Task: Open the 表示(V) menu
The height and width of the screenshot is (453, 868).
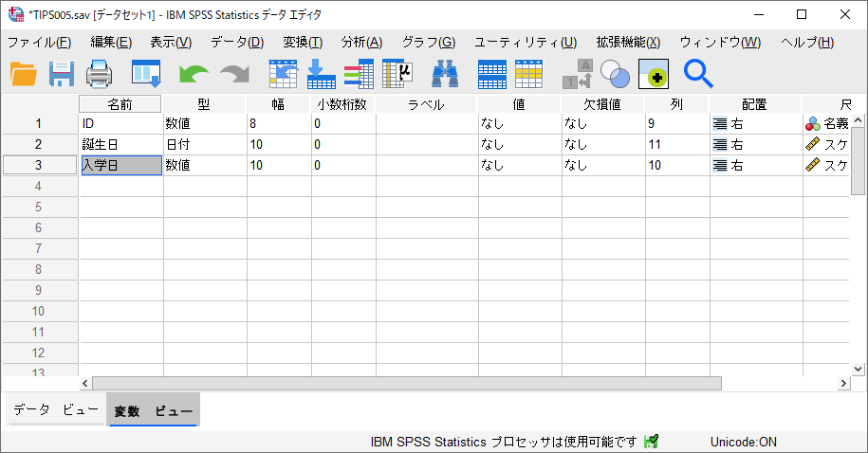Action: click(171, 43)
